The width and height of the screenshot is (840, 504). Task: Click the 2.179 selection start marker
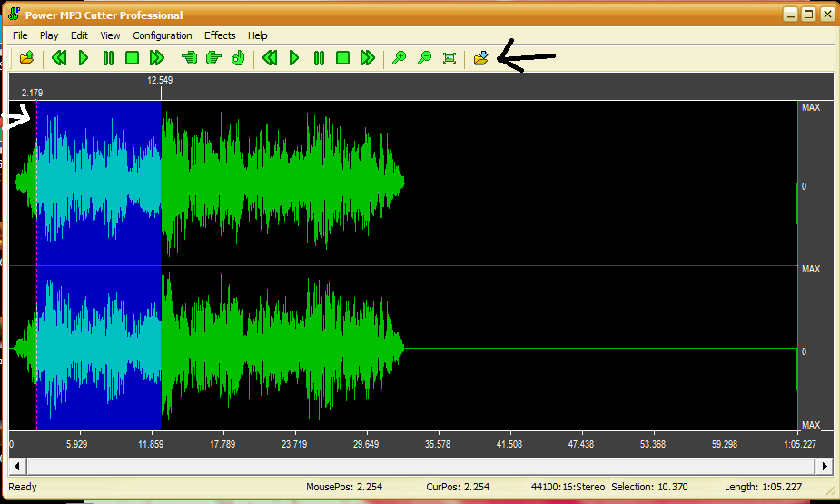(x=32, y=94)
